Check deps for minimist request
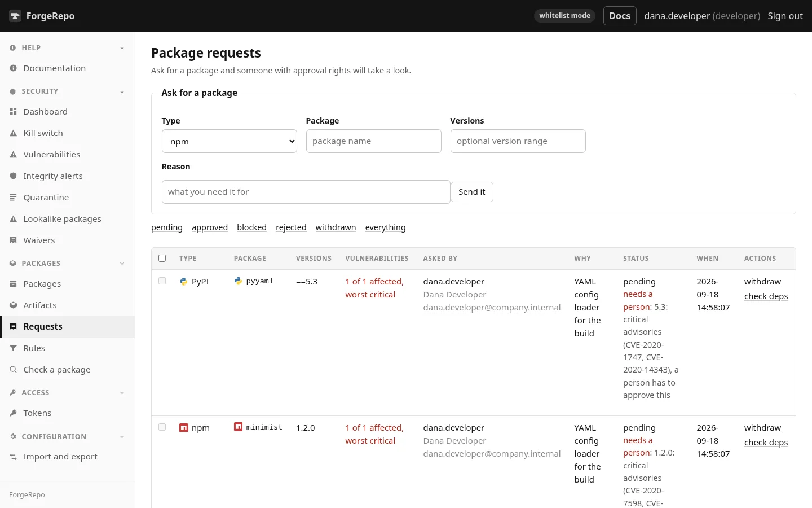Screen dimensions: 812x508 coord(766,443)
